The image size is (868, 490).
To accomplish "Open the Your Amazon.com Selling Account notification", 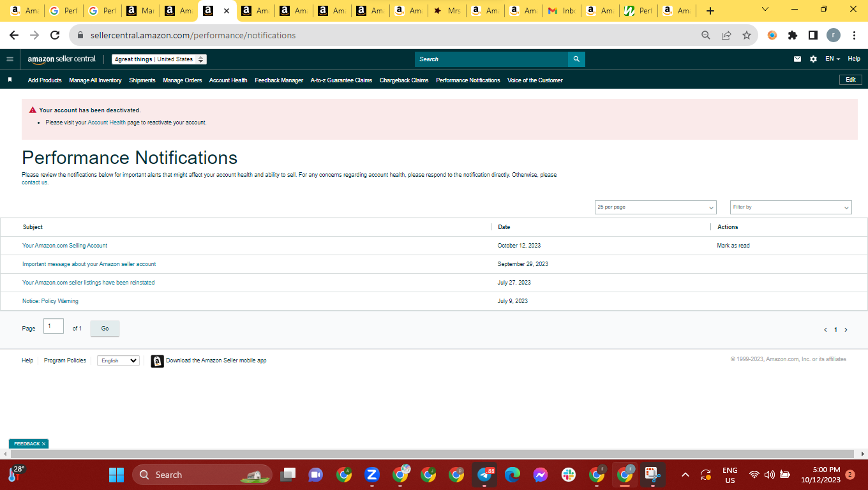I will (x=64, y=246).
